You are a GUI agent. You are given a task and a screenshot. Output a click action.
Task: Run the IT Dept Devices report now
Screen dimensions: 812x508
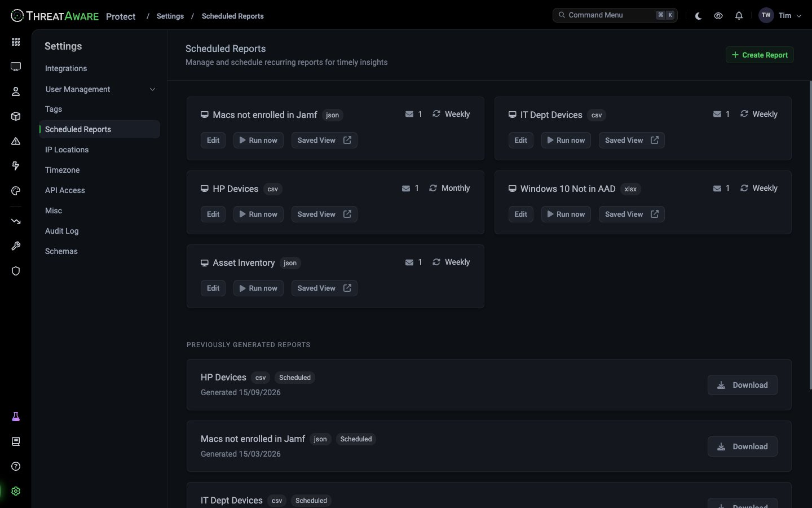tap(566, 140)
